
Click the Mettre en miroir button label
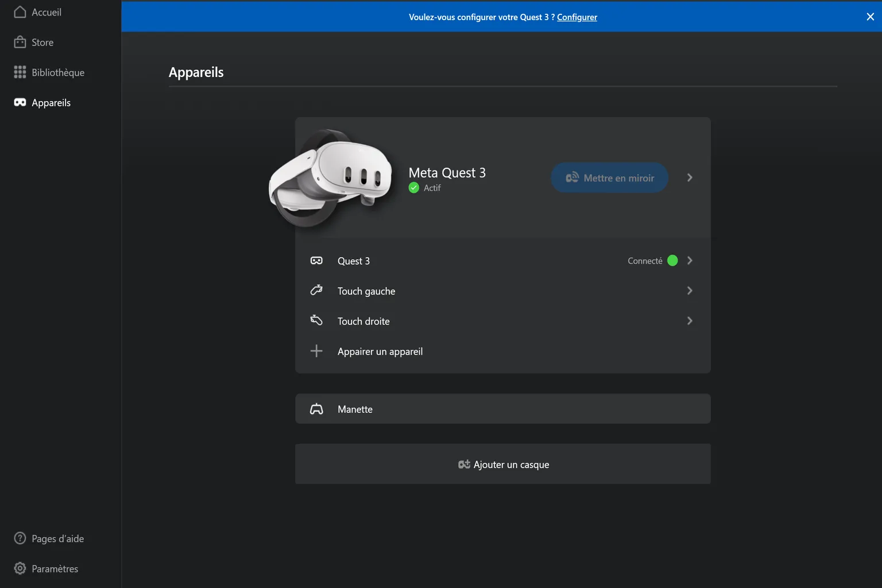pos(619,178)
